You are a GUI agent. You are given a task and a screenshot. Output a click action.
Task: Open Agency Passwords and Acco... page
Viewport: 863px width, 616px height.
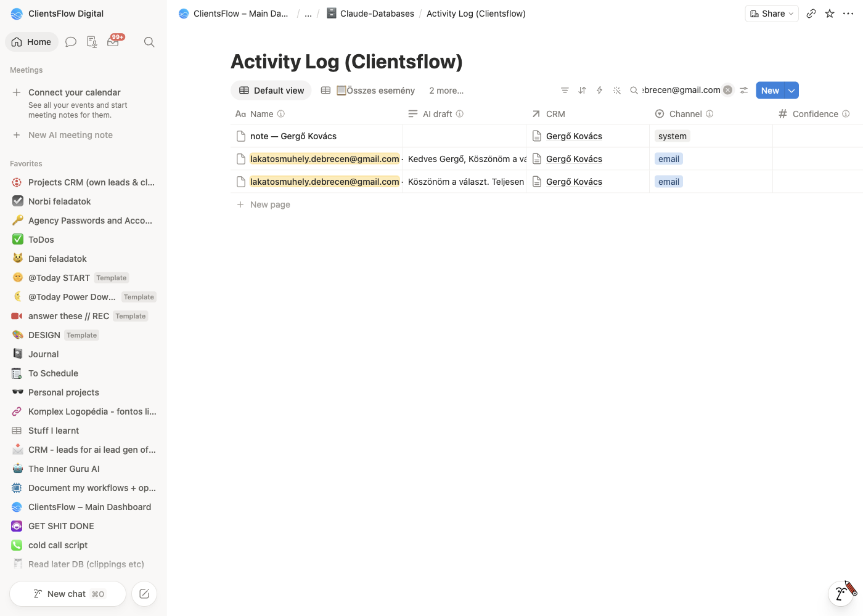coord(83,221)
